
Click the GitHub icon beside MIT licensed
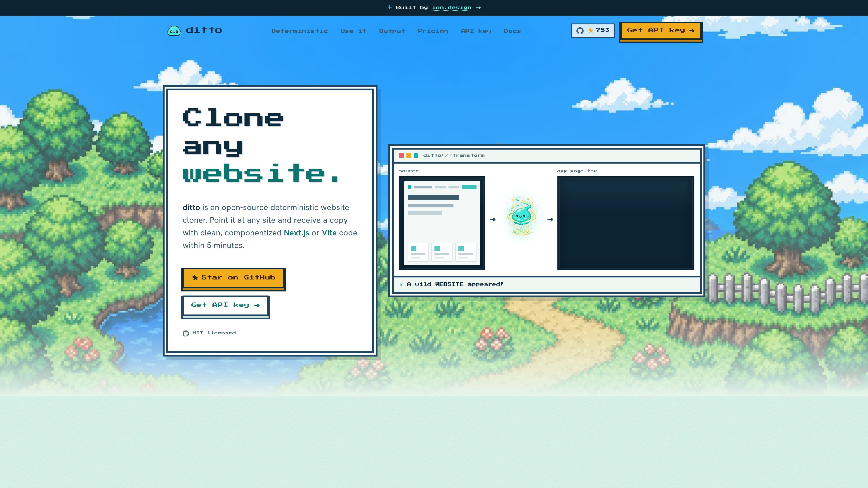[x=186, y=333]
